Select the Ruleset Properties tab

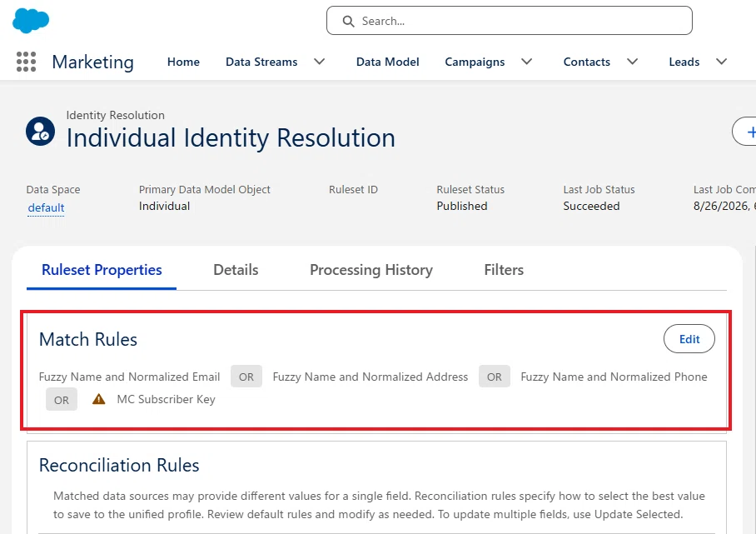click(102, 270)
